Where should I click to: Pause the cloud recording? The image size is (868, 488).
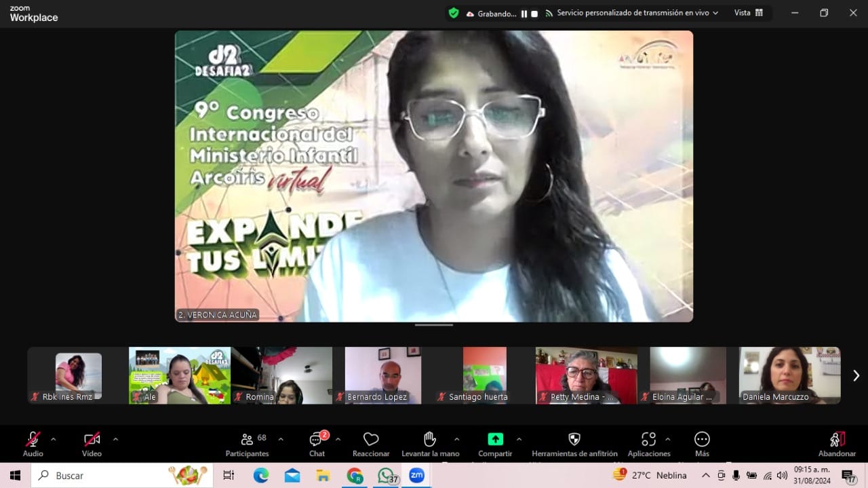coord(524,14)
